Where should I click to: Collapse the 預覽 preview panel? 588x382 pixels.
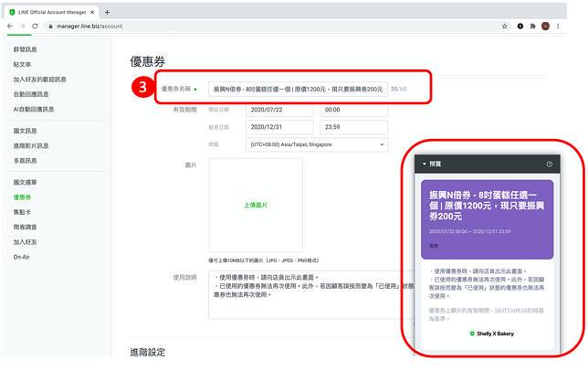click(x=425, y=164)
